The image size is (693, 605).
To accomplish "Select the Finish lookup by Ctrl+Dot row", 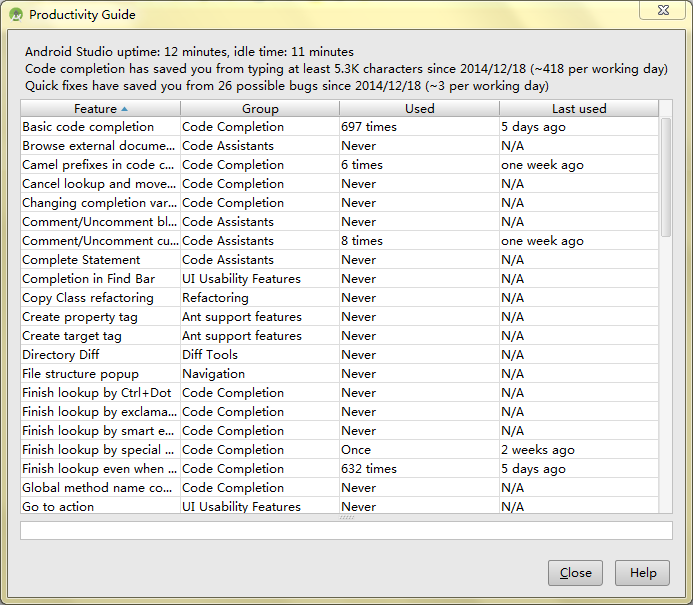I will (339, 393).
